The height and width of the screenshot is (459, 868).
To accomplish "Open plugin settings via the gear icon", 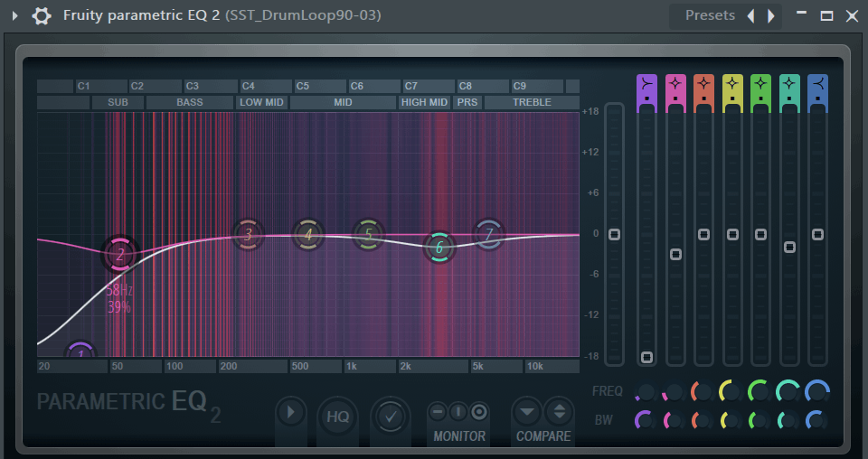I will click(x=42, y=15).
